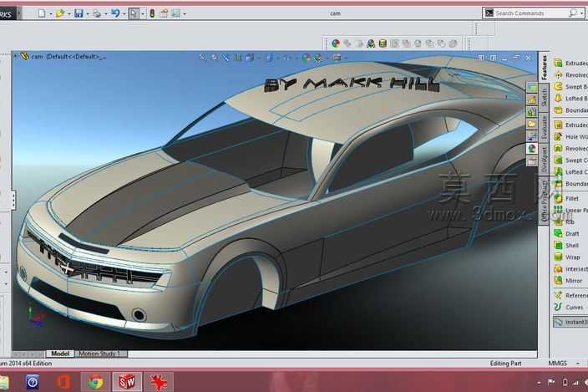
Task: Switch to the Features command tab
Action: tap(544, 68)
